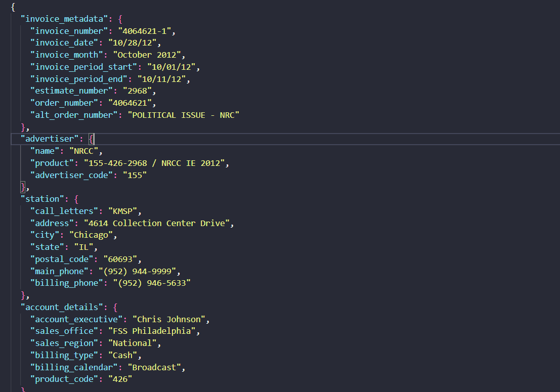The height and width of the screenshot is (392, 560).
Task: Click the value "POLITICAL ISSUE - NRC"
Action: [184, 115]
